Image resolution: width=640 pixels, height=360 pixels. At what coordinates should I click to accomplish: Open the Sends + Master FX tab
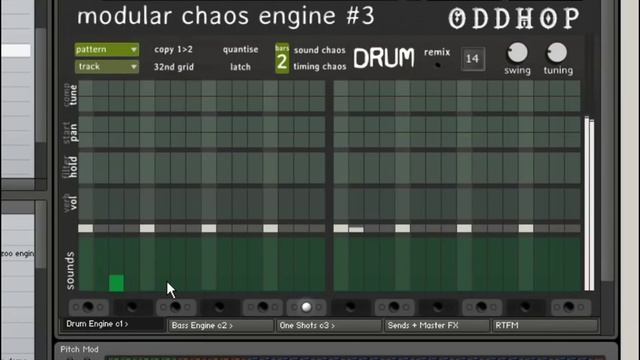pyautogui.click(x=436, y=325)
